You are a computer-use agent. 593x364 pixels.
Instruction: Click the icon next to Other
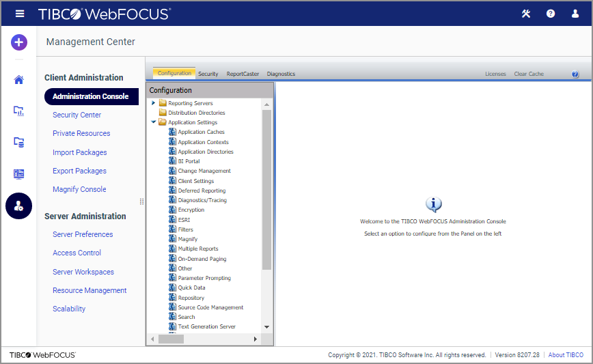click(x=172, y=268)
